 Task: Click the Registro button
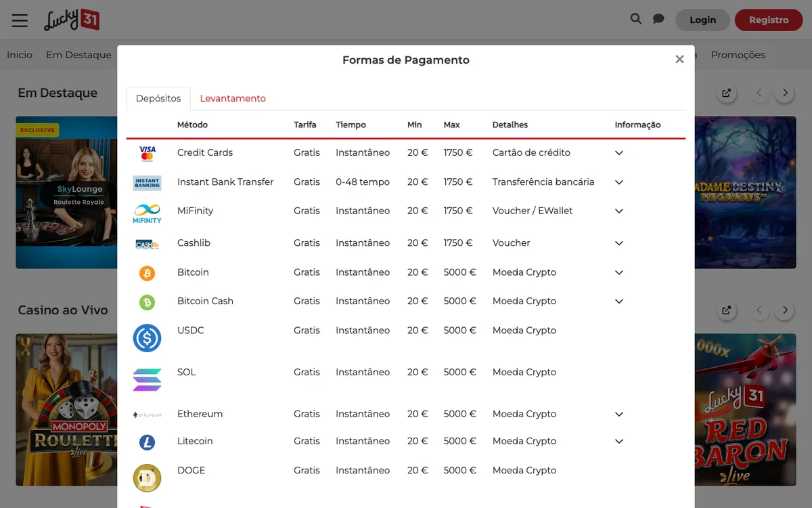click(x=769, y=20)
